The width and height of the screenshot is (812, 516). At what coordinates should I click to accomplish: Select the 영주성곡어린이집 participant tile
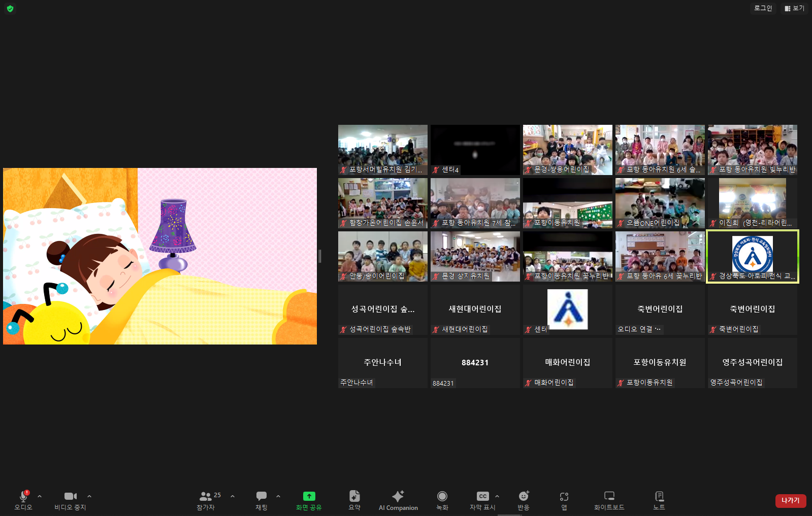[753, 363]
